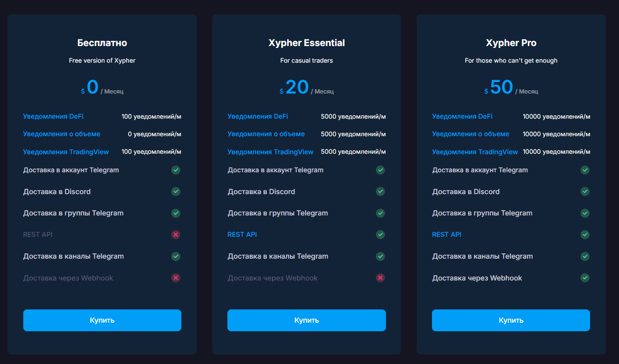Click '10000 уведомлений/м' beside DeFi in Pro
The height and width of the screenshot is (364, 619).
tap(557, 116)
